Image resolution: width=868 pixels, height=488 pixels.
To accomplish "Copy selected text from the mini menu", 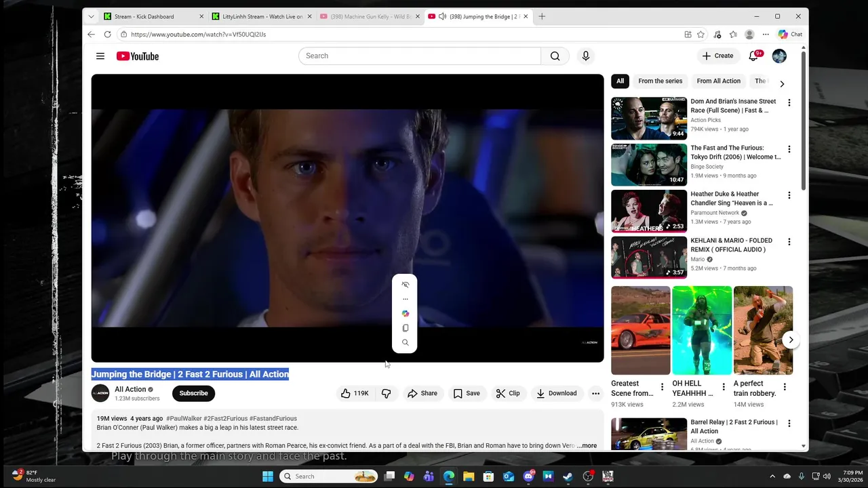I will (x=405, y=328).
